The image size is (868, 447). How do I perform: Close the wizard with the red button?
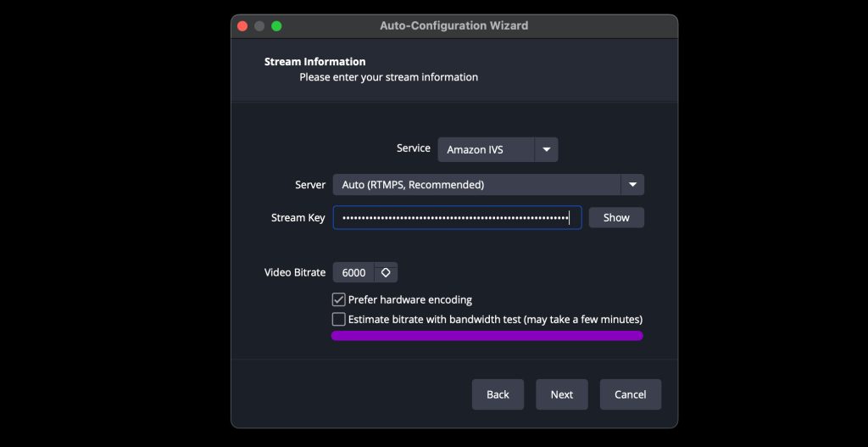pos(242,26)
